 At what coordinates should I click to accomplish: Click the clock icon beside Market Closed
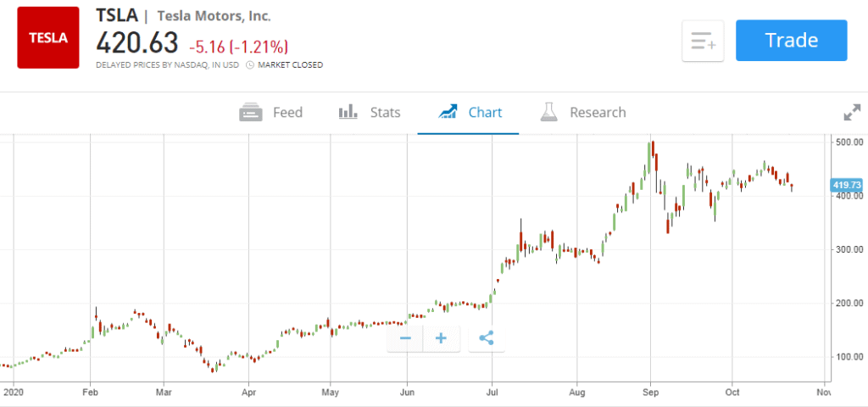coord(250,64)
